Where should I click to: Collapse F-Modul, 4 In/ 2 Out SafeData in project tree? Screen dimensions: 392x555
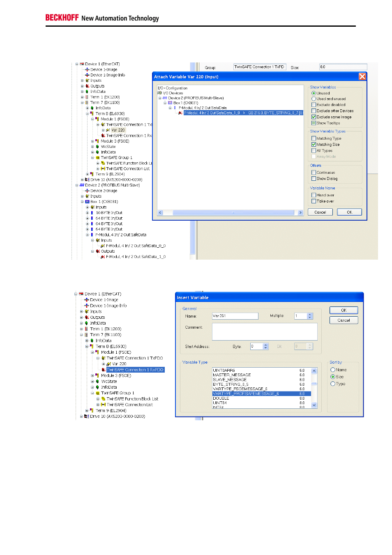pyautogui.click(x=87, y=235)
